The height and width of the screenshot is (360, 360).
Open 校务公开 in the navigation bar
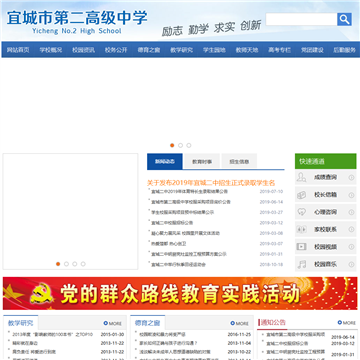116,50
